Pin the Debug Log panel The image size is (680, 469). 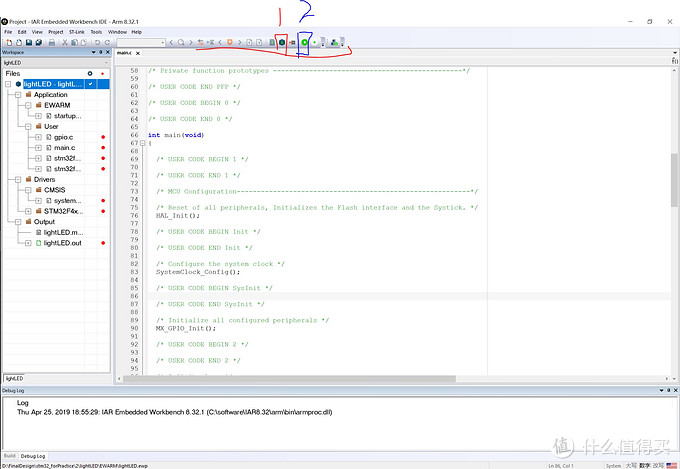(x=668, y=390)
